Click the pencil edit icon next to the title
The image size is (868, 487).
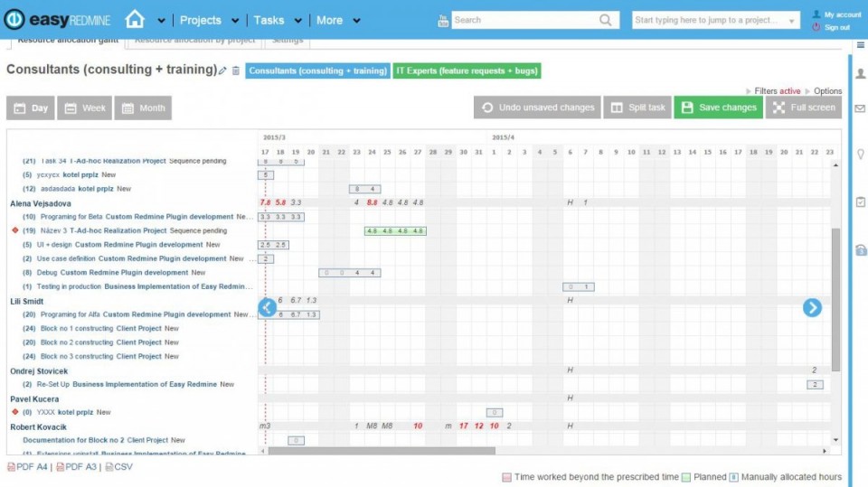223,70
